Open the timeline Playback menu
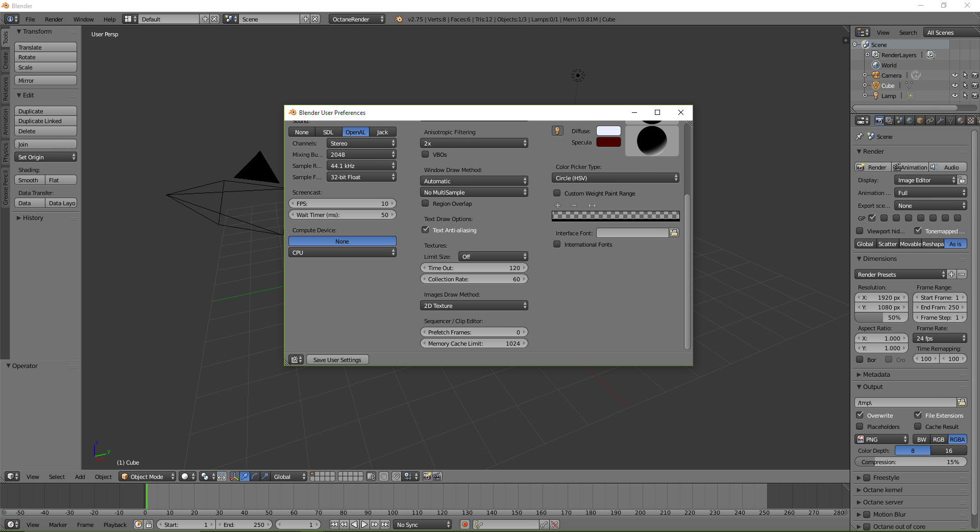 pos(115,525)
